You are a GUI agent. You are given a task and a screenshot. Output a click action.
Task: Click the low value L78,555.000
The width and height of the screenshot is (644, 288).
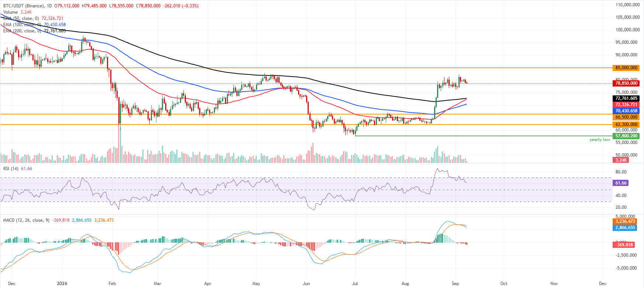point(121,6)
